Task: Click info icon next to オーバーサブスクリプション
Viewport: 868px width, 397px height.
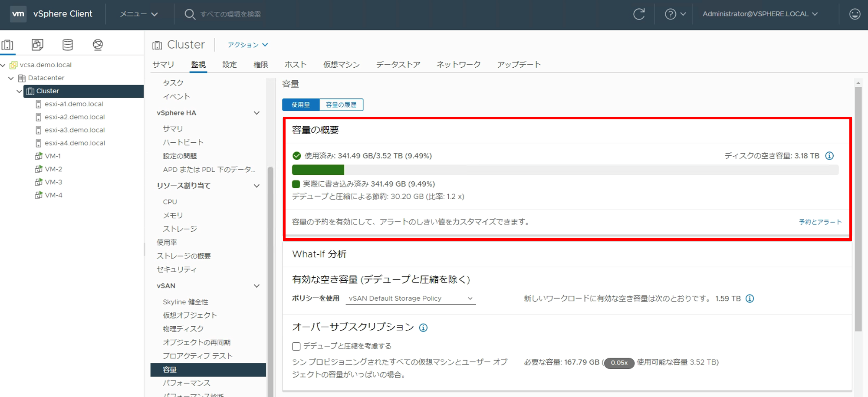Action: [423, 328]
